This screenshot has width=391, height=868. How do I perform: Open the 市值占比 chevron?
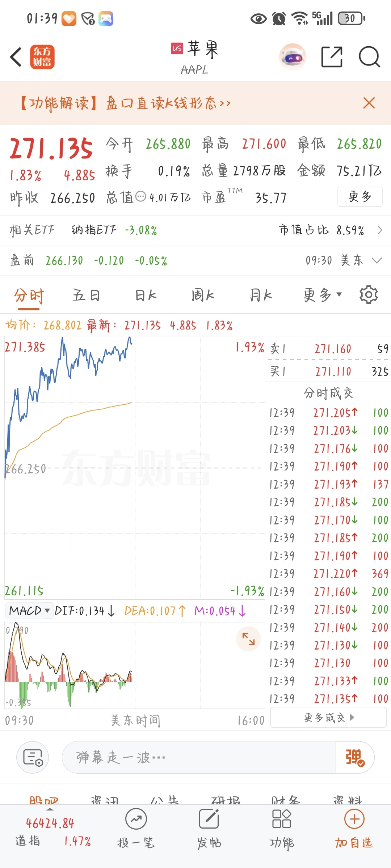(380, 230)
